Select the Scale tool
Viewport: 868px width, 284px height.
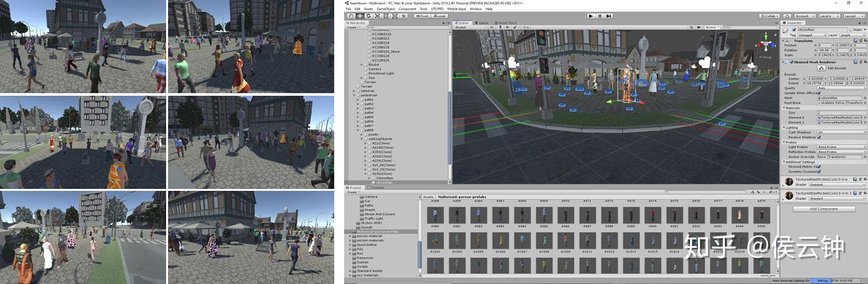[376, 16]
